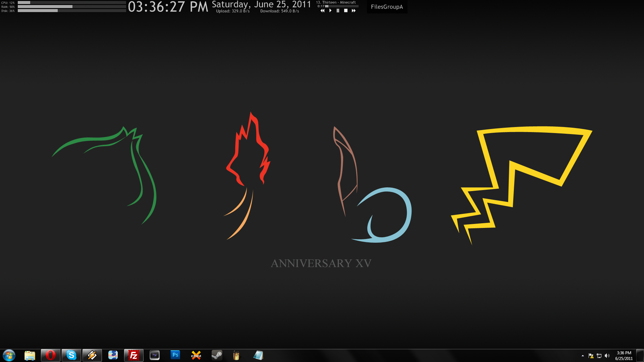
Task: Open FileZilla from the taskbar
Action: (x=134, y=355)
